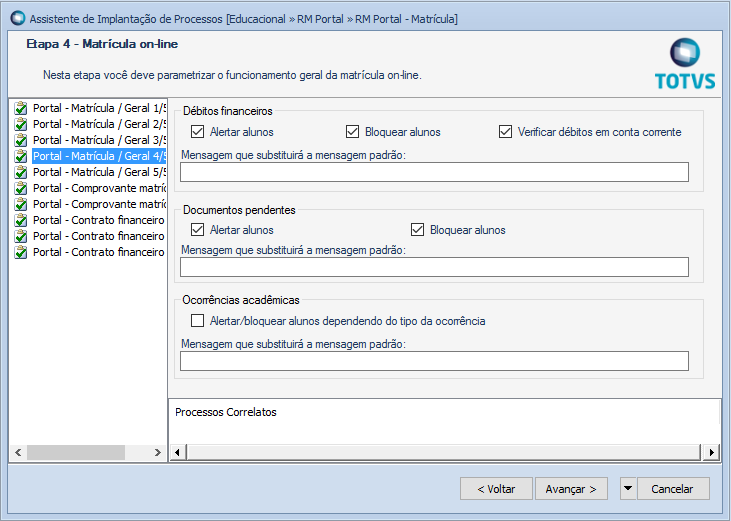Viewport: 731px width, 521px height.
Task: Click the right arrow of step list scrollbar
Action: click(158, 452)
